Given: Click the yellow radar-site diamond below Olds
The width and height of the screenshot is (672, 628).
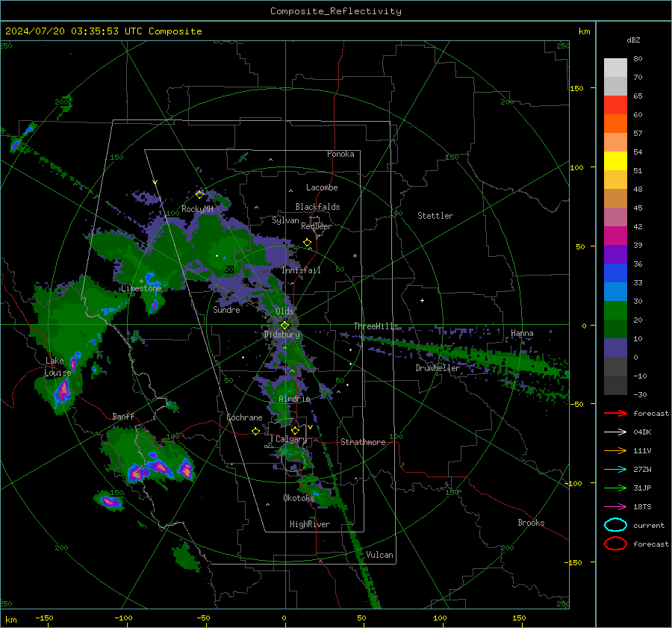Looking at the screenshot, I should coord(284,326).
